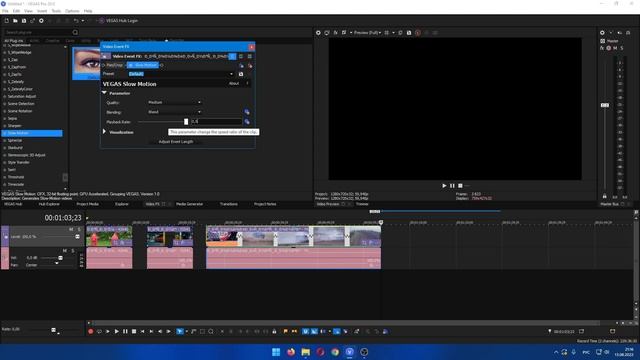
Task: Open the Tools menu
Action: 56,11
